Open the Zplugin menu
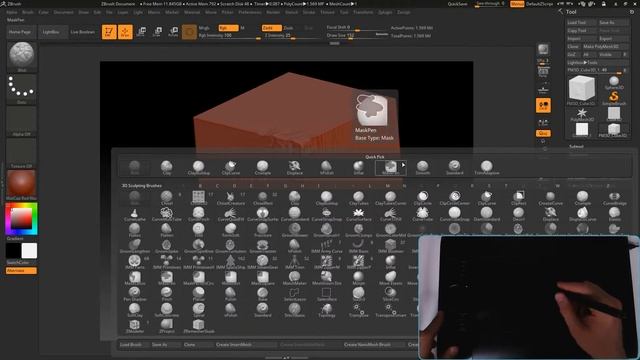 [385, 12]
